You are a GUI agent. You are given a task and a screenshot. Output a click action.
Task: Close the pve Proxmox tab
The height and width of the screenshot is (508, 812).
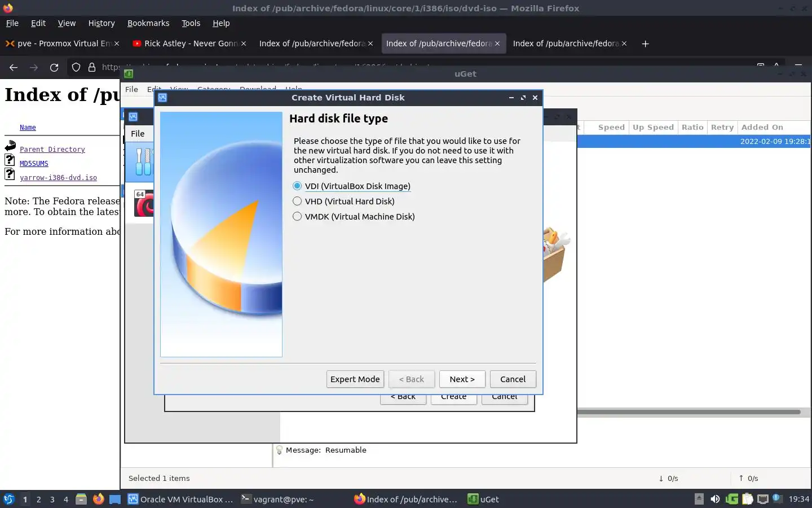click(117, 43)
